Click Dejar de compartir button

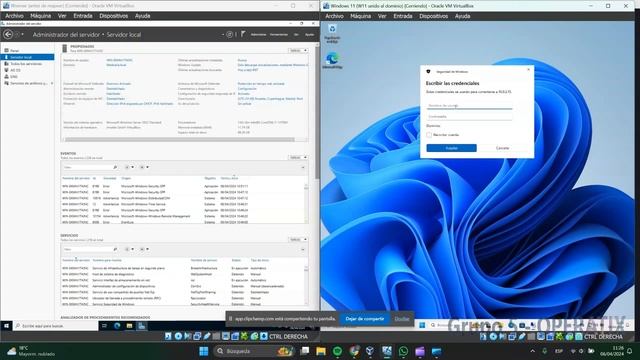coord(364,319)
